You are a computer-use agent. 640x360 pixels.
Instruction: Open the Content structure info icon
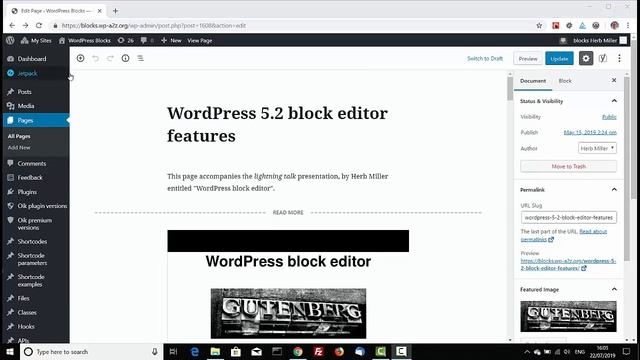[125, 58]
